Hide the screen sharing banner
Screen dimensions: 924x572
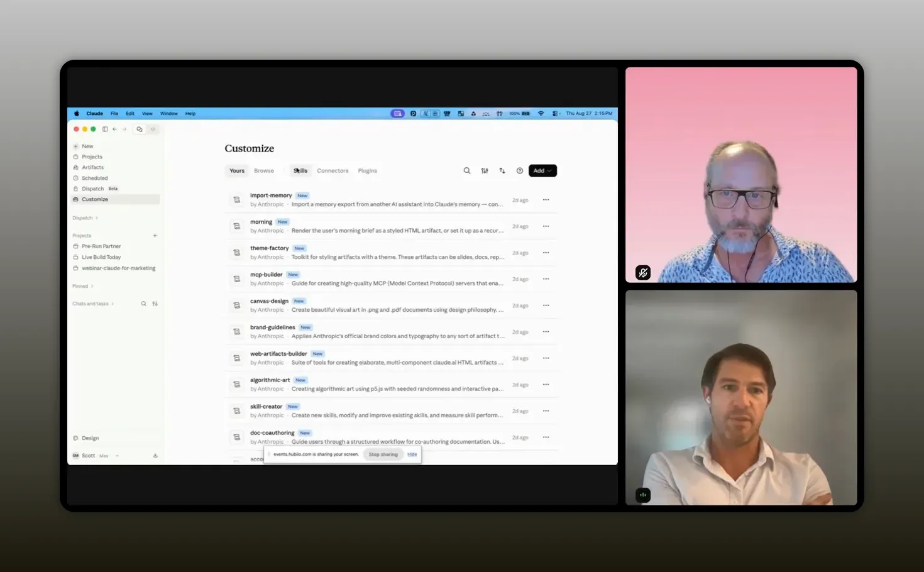[412, 454]
